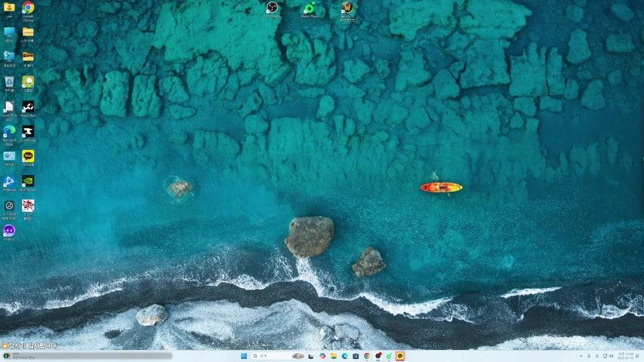Open the yellow KakaoTalk taskbar app

coord(400,356)
